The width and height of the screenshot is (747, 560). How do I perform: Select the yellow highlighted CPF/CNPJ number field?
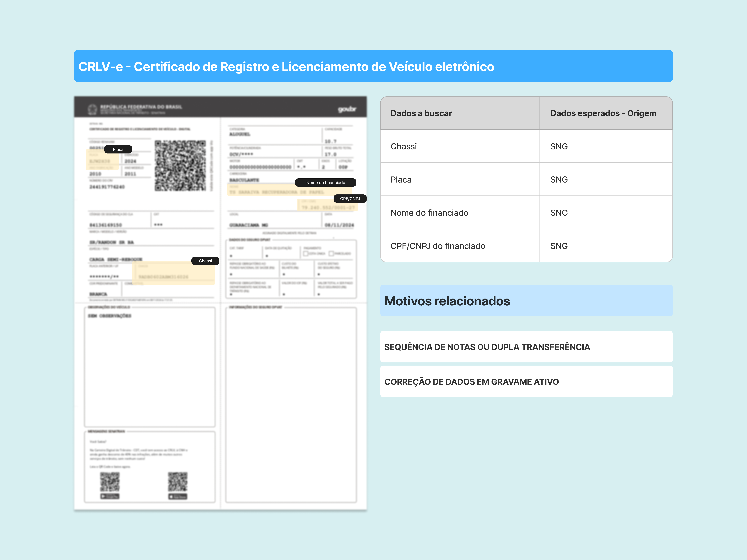coord(327,205)
